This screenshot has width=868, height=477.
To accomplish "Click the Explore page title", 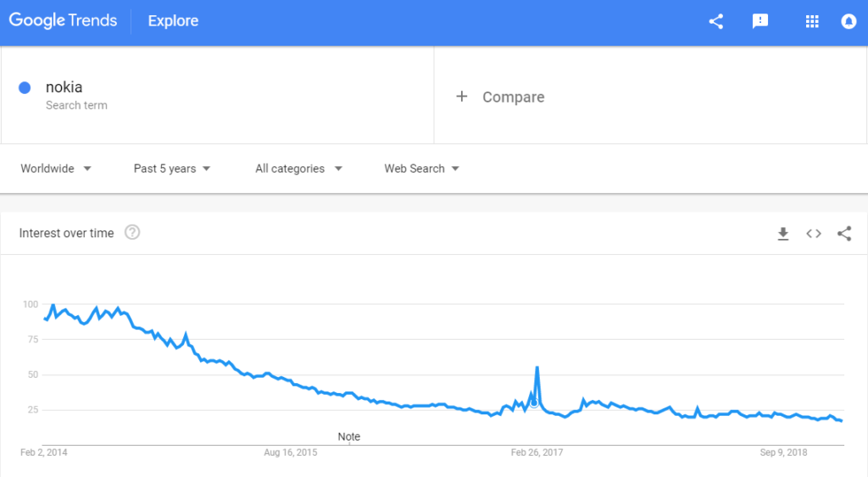I will click(x=173, y=21).
